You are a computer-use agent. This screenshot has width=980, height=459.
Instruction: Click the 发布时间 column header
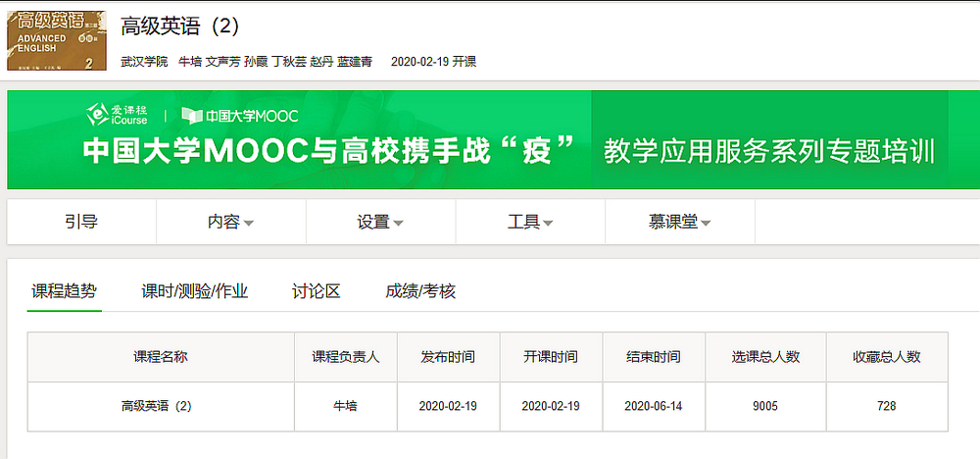(448, 357)
